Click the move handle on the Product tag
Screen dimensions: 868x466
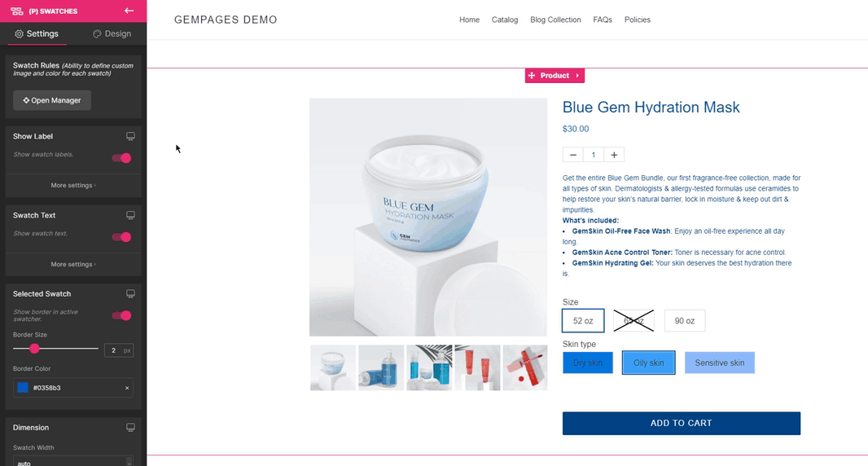(x=532, y=75)
